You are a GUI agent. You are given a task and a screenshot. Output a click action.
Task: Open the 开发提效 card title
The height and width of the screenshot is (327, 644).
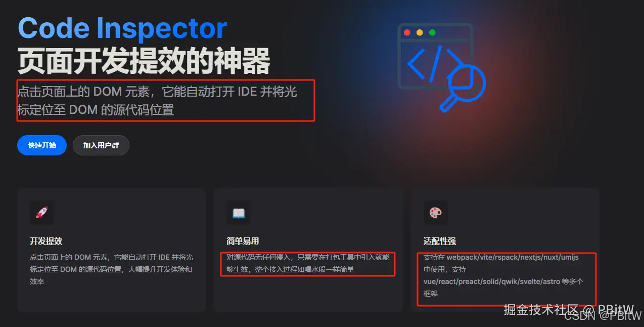46,241
